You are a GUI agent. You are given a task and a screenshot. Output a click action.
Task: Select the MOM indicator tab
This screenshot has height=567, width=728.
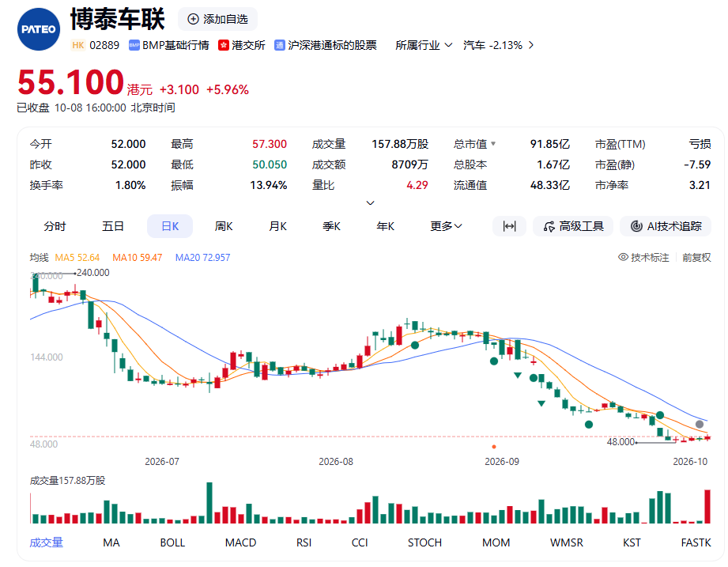tap(496, 542)
